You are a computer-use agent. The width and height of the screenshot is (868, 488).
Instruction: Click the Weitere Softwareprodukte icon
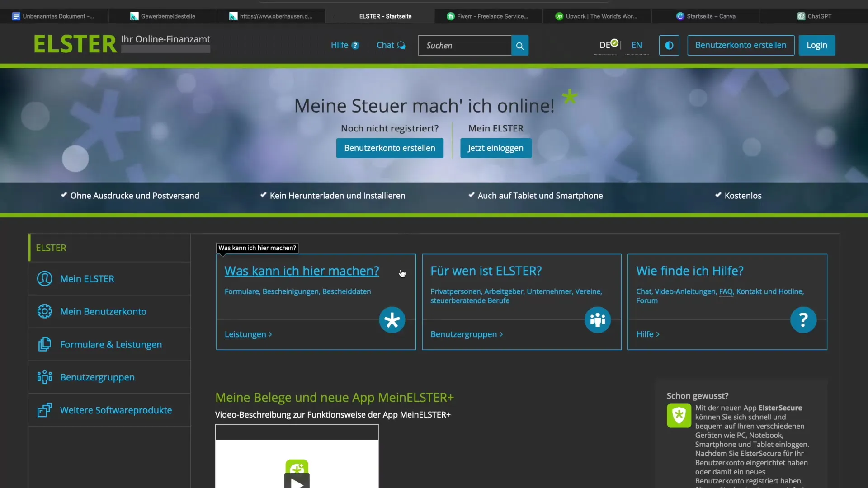pyautogui.click(x=44, y=410)
